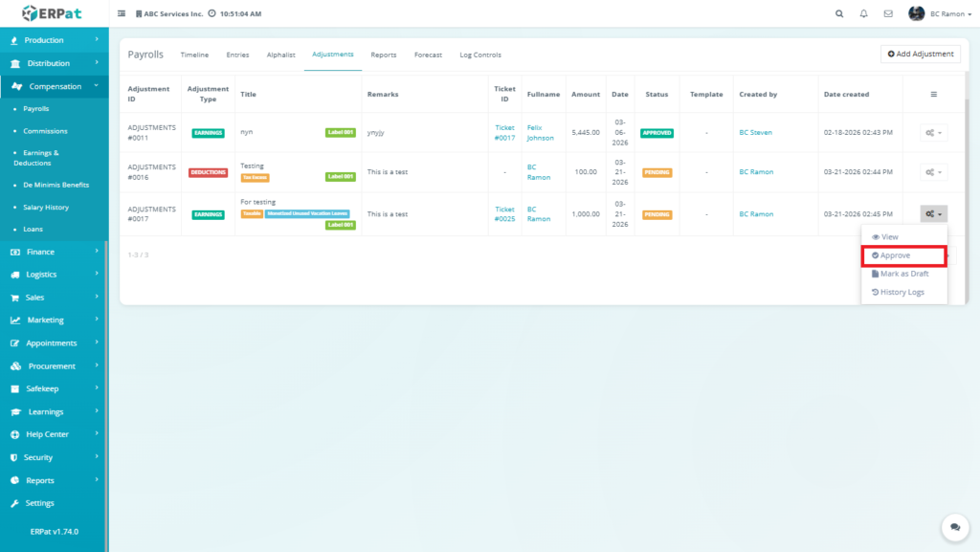Open Ticket #0017 link

(504, 133)
